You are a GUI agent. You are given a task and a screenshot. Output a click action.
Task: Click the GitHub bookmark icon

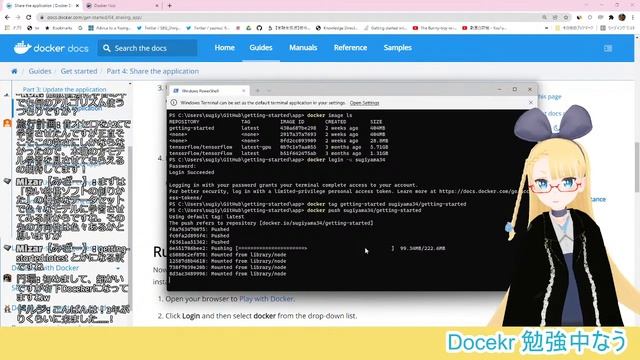[x=259, y=28]
